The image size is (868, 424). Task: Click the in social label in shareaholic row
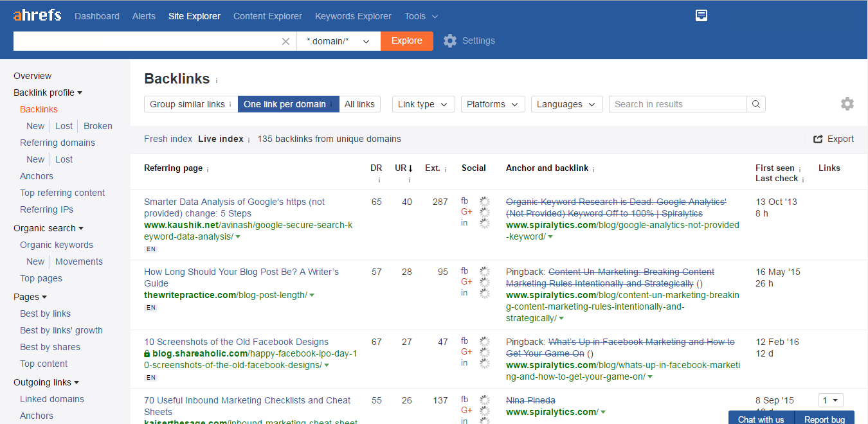pos(464,363)
